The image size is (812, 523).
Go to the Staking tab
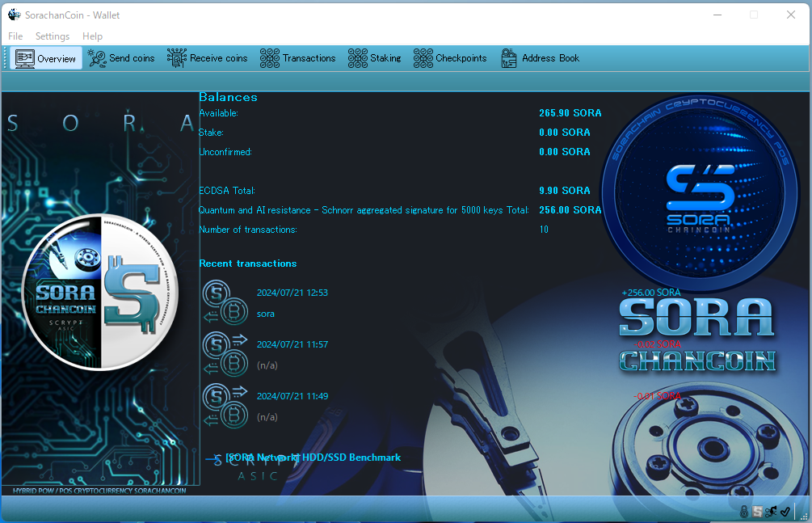[x=374, y=58]
